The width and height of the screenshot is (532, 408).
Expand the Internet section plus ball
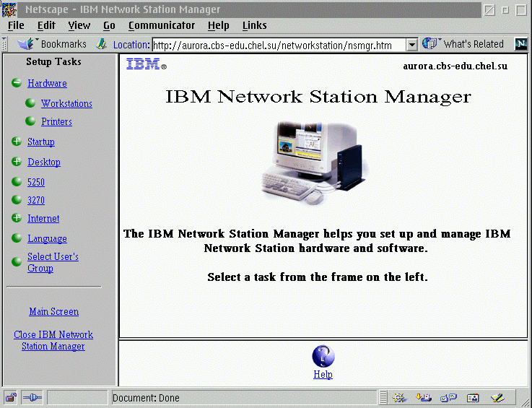pyautogui.click(x=17, y=217)
